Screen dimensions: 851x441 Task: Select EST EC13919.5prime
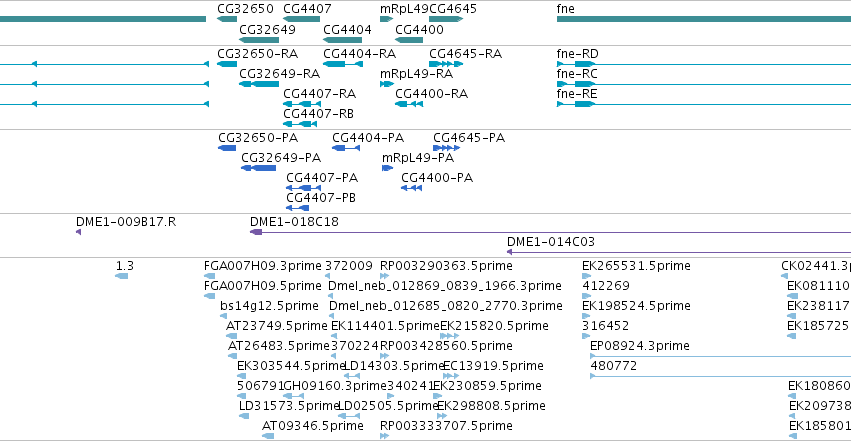click(493, 366)
